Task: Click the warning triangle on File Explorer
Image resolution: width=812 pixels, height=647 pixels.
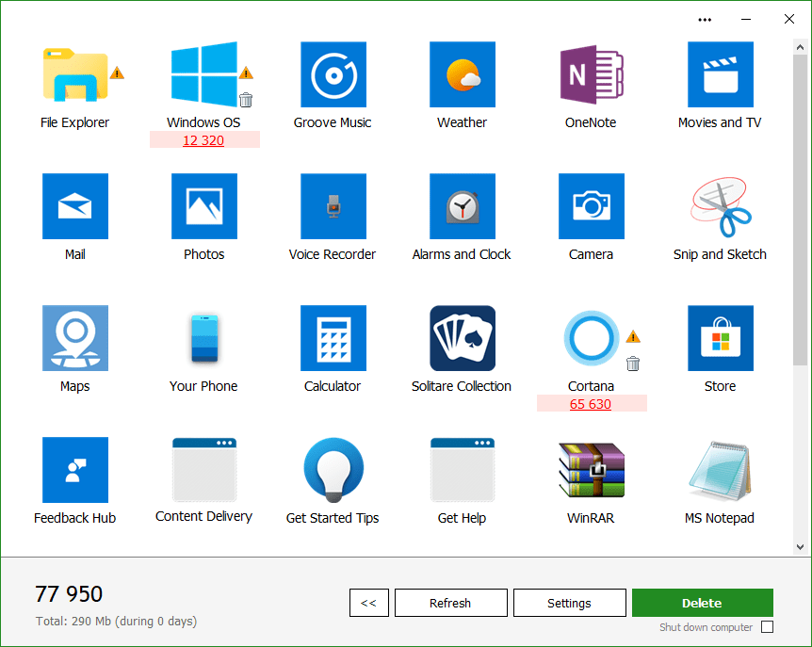Action: (116, 71)
